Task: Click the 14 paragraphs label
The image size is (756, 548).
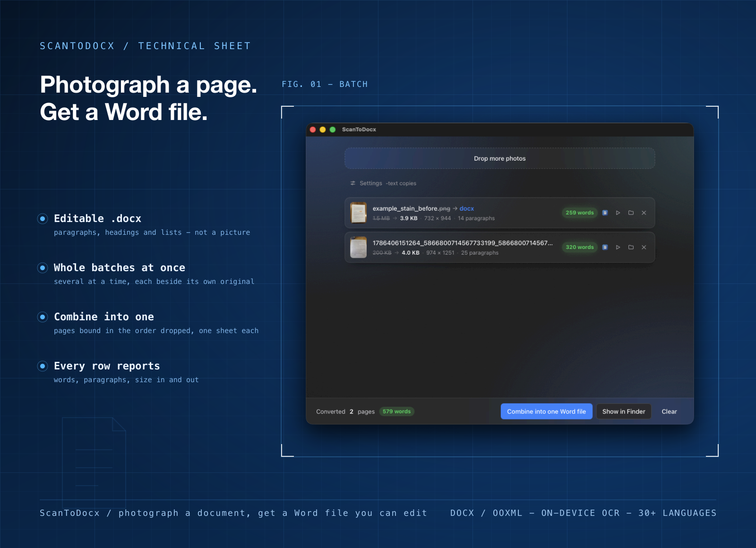Action: (476, 218)
